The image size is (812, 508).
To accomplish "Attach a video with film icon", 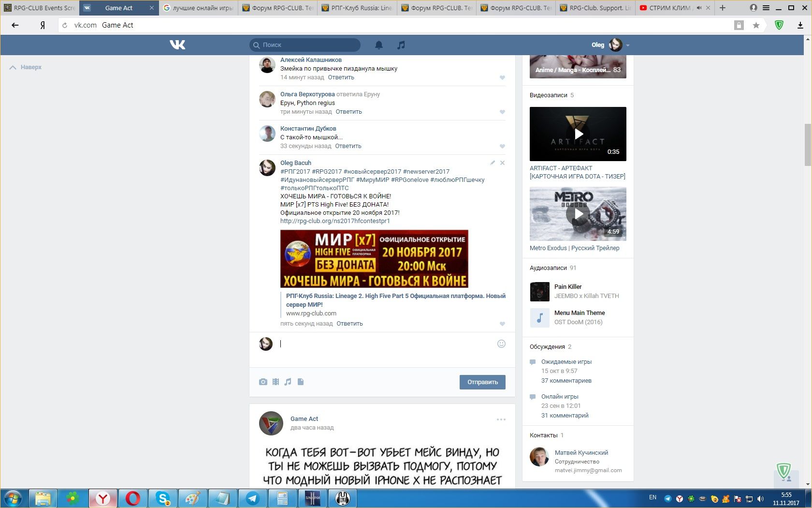I will [x=275, y=382].
